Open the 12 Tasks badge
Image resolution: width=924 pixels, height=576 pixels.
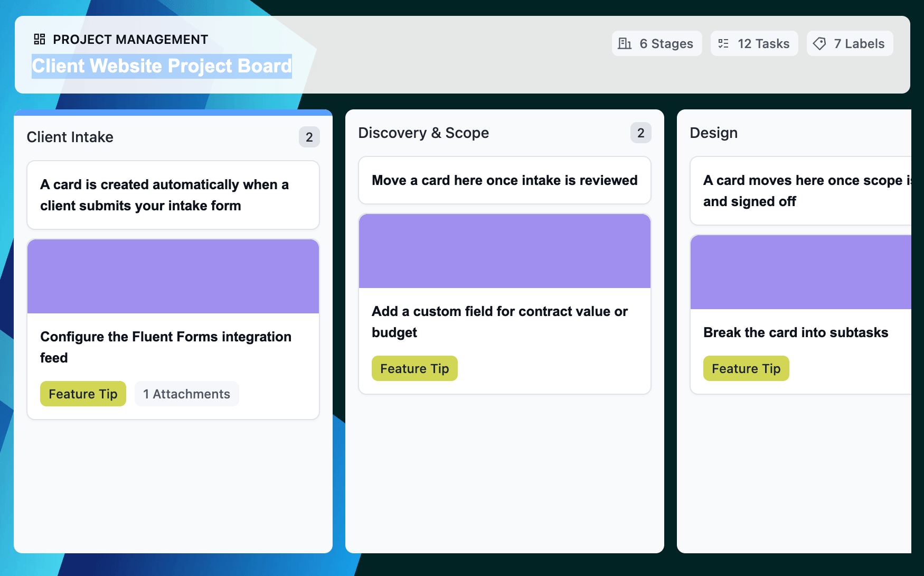click(x=755, y=43)
